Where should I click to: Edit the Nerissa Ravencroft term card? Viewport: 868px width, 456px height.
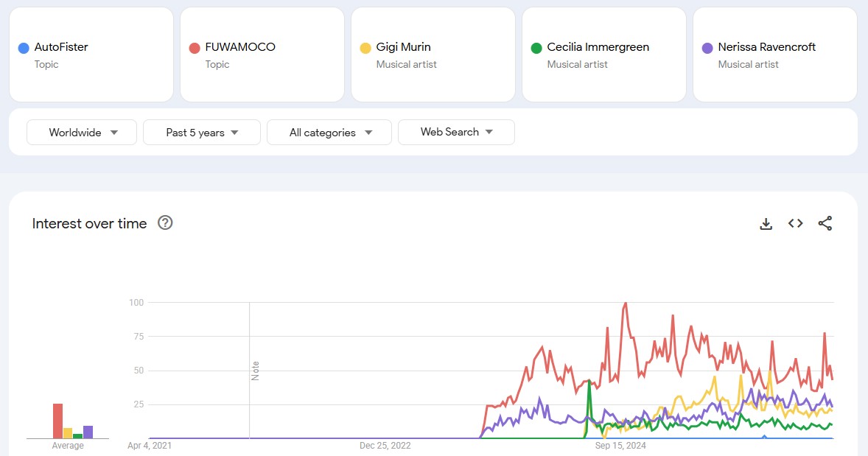(775, 55)
